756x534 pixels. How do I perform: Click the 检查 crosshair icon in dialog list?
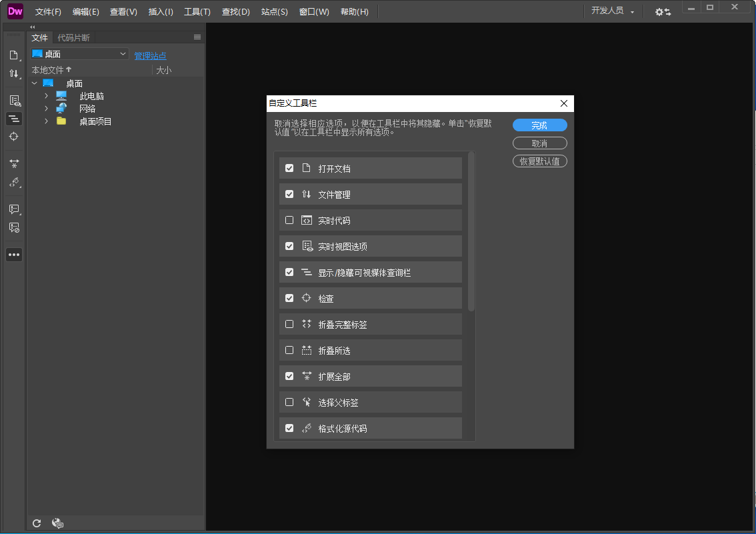[306, 298]
